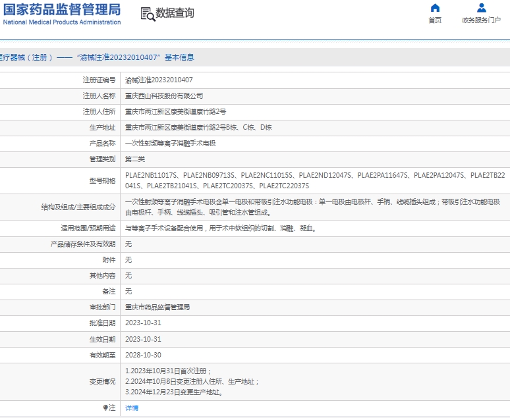
Task: Click the 审批部门 row label
Action: (102, 307)
